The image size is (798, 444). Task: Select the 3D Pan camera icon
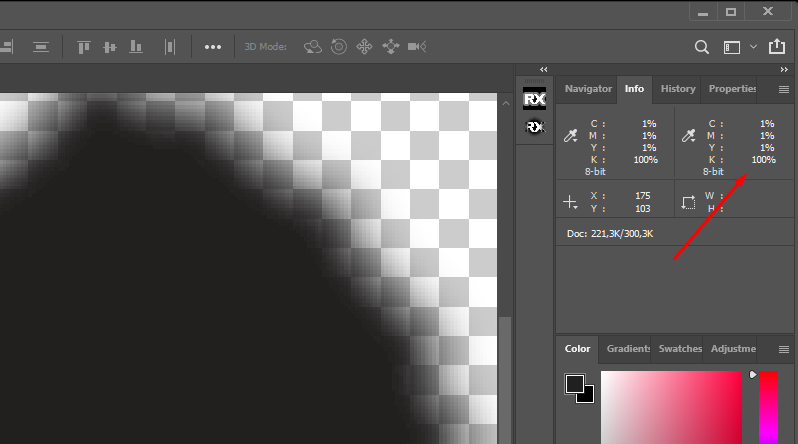coord(364,47)
